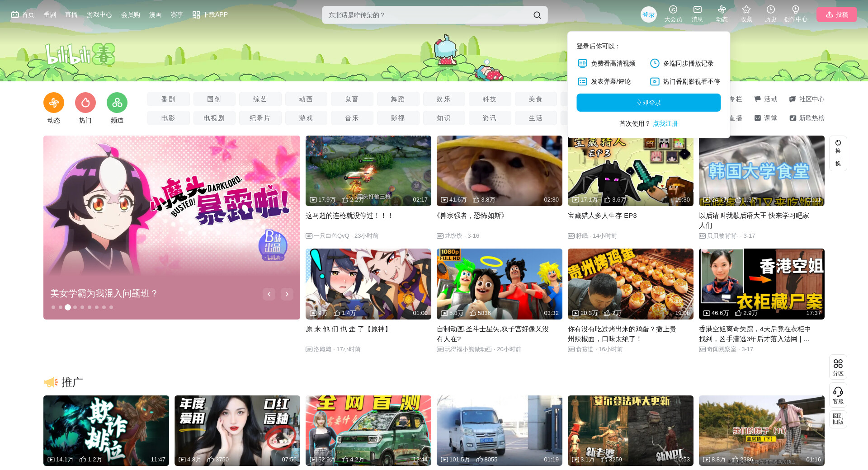Click the round 登录 avatar button
This screenshot has width=868, height=470.
coord(649,14)
